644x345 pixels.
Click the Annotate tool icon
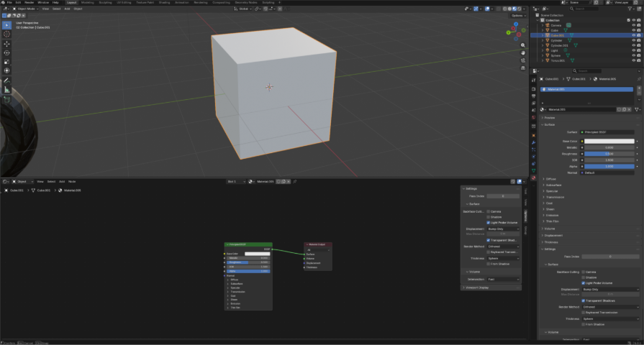pos(7,80)
